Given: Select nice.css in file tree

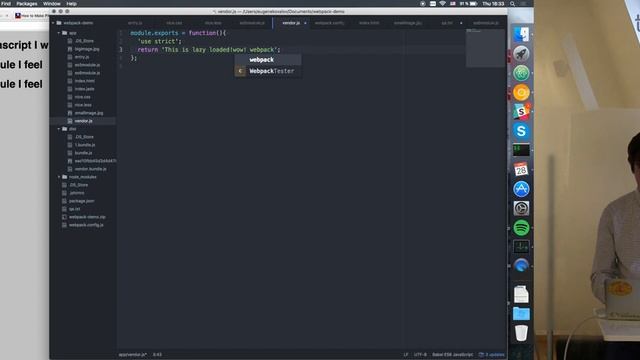Looking at the screenshot, I should pos(82,97).
